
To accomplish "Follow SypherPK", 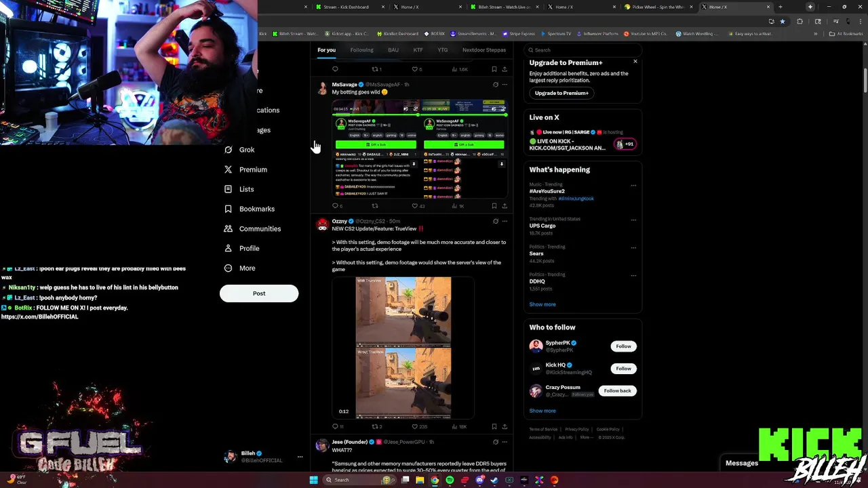I will 623,346.
